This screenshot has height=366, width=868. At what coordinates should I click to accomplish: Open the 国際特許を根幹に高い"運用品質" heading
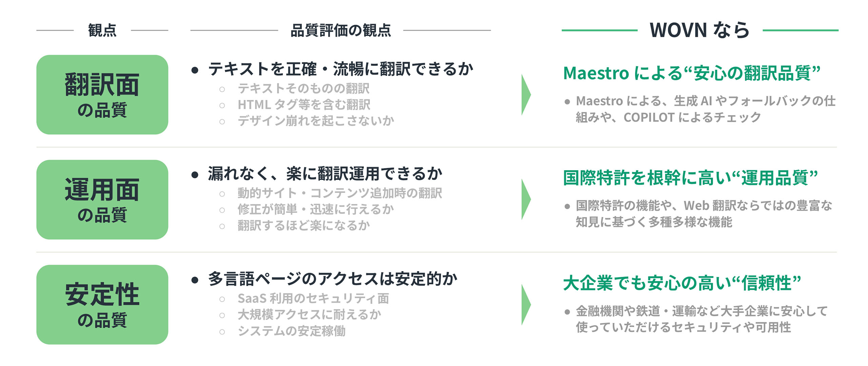[x=690, y=178]
